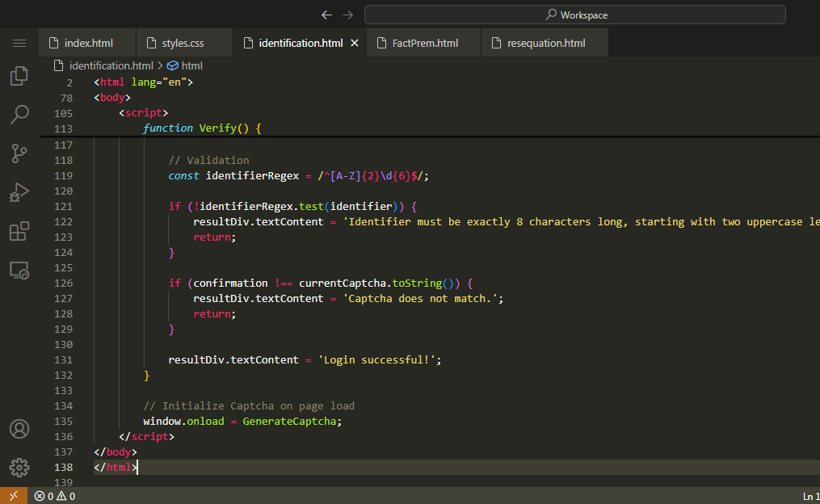Open the errors and warnings status indicator
The image size is (820, 504).
pyautogui.click(x=55, y=496)
